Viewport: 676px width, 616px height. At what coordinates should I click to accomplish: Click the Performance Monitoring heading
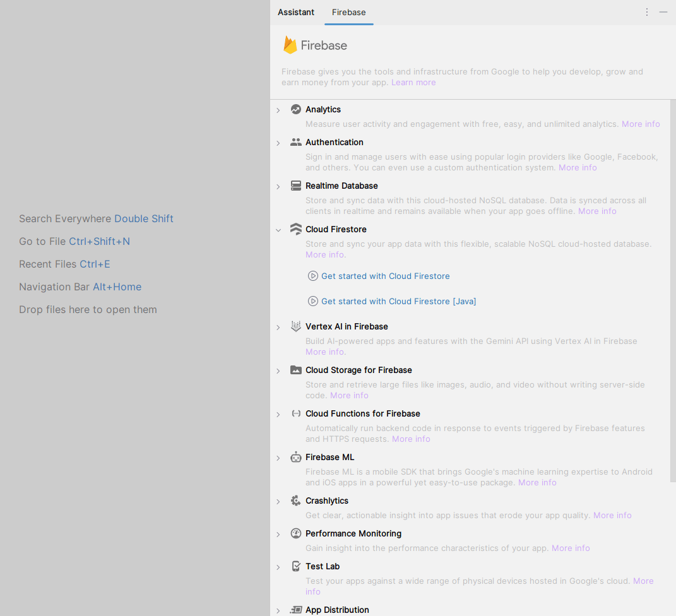coord(353,533)
